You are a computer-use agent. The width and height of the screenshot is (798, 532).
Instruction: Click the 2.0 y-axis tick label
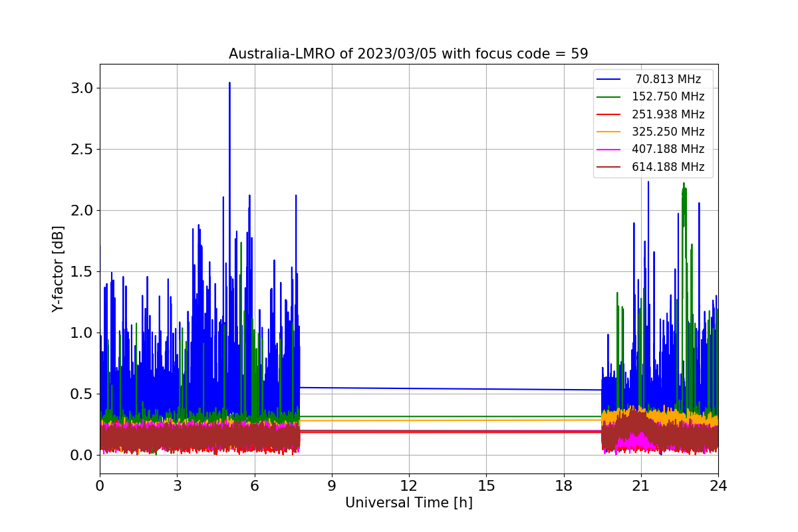pyautogui.click(x=82, y=211)
